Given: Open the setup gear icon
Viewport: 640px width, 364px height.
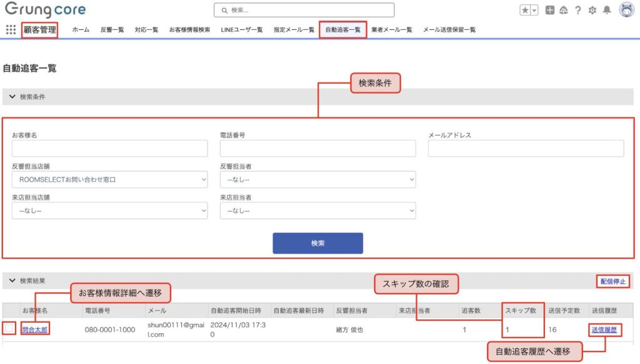Looking at the screenshot, I should 592,10.
